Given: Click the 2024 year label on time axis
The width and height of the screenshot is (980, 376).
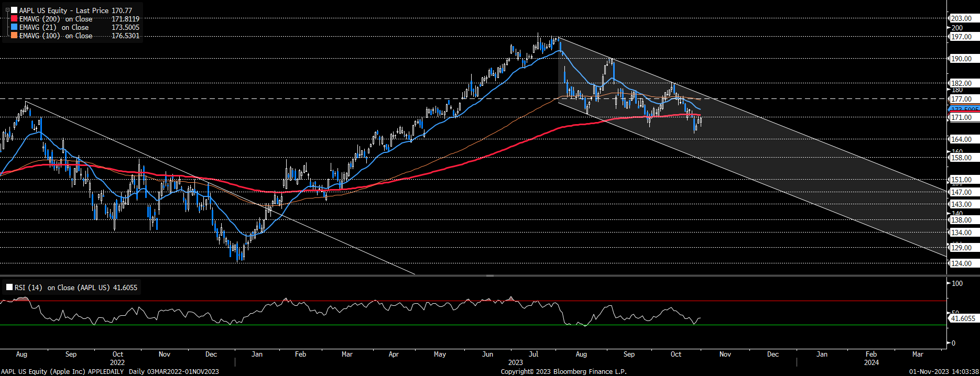Looking at the screenshot, I should [872, 362].
